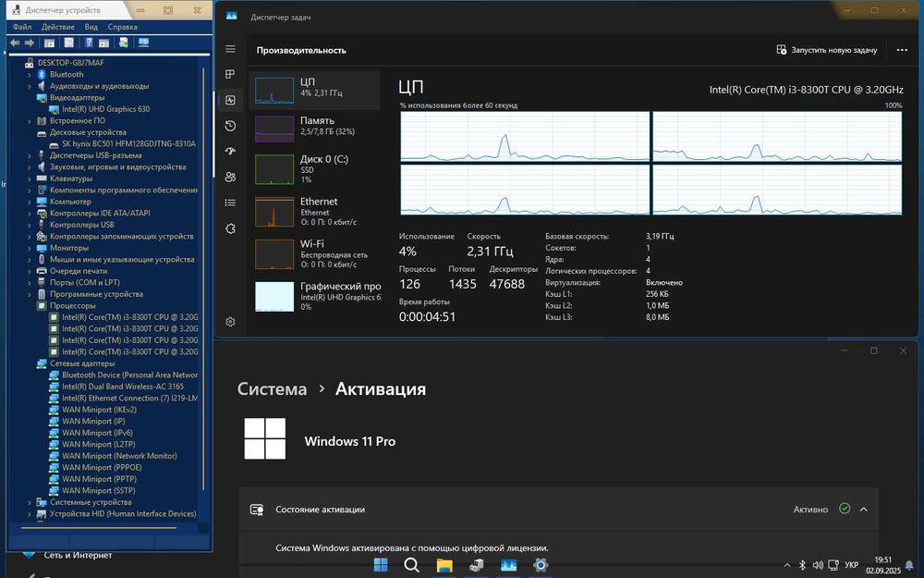Open the Справка menu in Device Manager
The image size is (924, 578).
(x=122, y=27)
